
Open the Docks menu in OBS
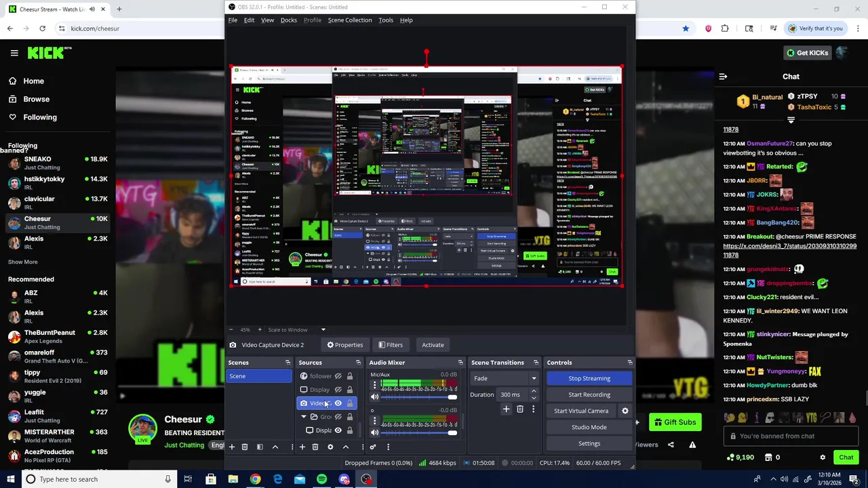tap(289, 20)
